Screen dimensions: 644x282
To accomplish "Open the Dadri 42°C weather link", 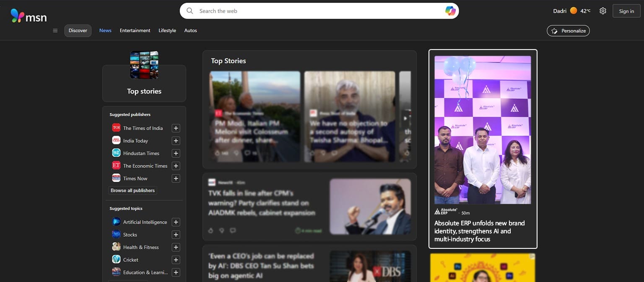I will click(x=571, y=11).
